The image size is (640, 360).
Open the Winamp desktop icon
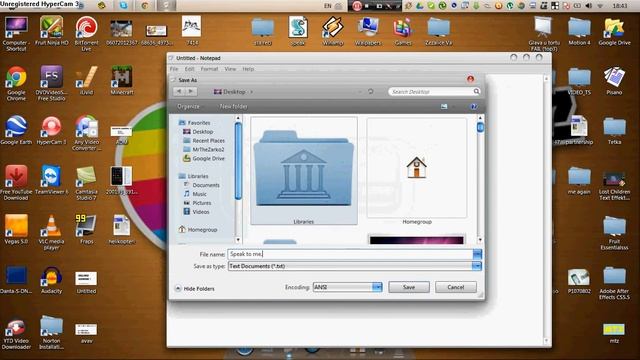point(333,31)
